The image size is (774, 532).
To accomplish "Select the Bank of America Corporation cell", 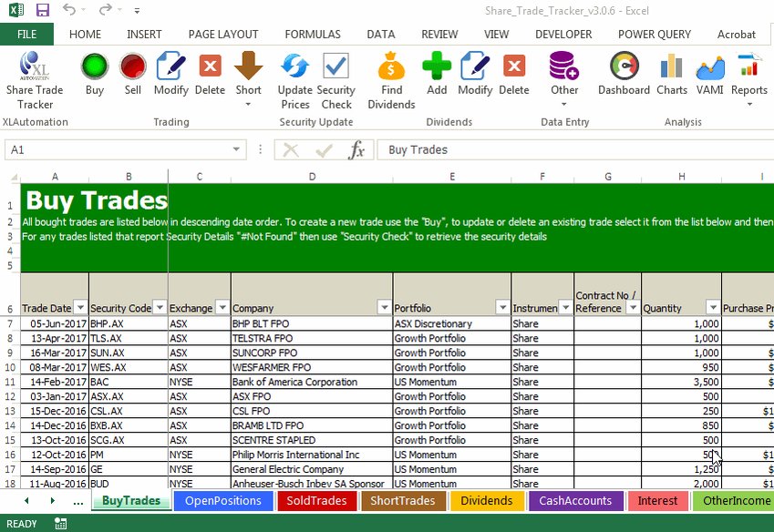I will pyautogui.click(x=312, y=382).
